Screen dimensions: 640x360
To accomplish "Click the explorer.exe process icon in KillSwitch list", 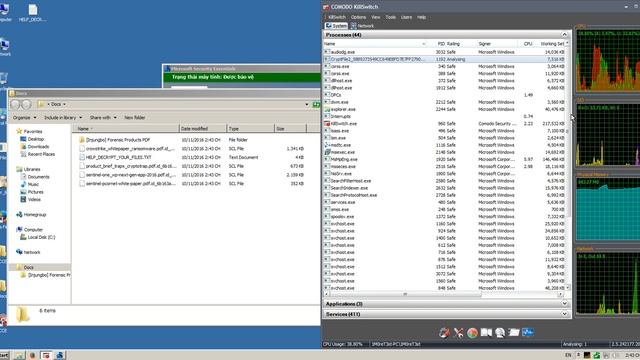I will tap(327, 109).
